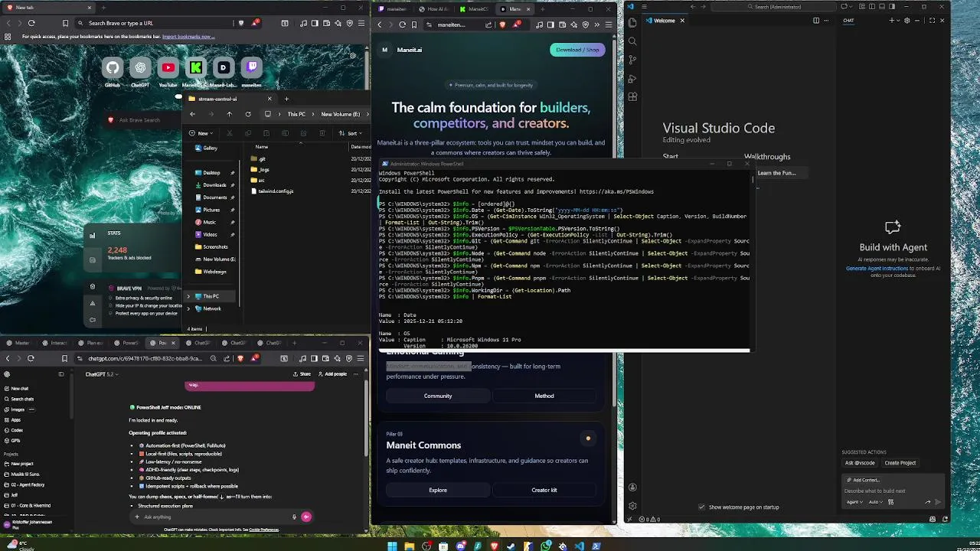Open VS Code Run and Debug view

[632, 78]
